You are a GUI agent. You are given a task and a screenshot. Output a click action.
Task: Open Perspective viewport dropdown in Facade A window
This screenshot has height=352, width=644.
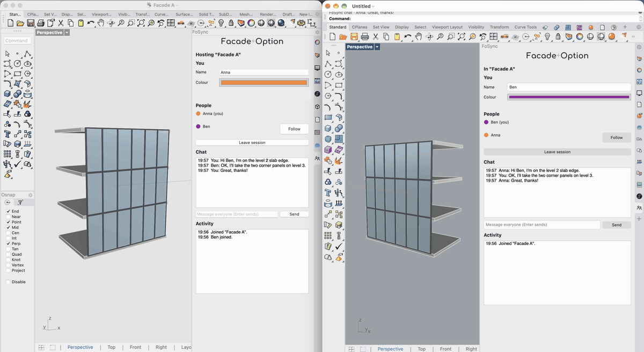pos(67,32)
